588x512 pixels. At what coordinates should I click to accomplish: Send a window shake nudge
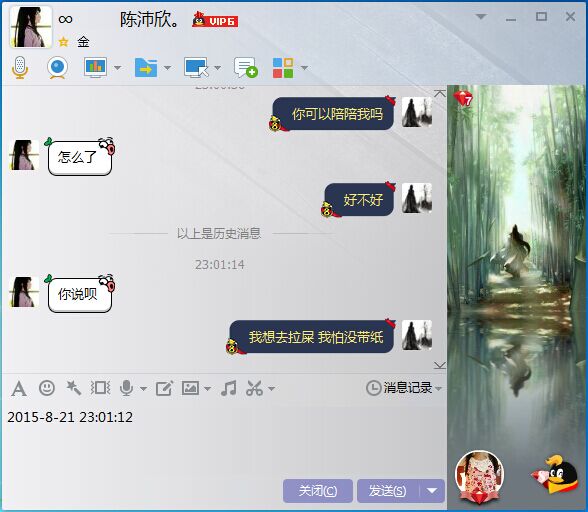click(100, 388)
